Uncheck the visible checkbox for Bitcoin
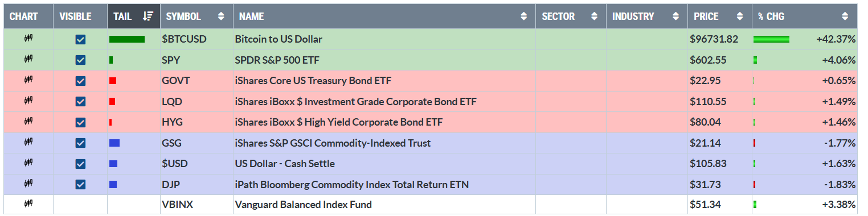Image resolution: width=868 pixels, height=216 pixels. [80, 40]
